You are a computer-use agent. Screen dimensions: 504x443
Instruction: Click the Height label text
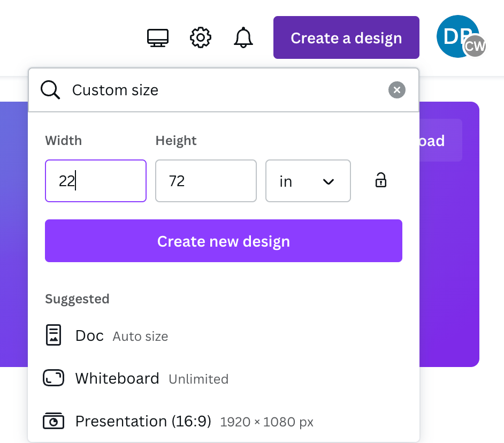coord(176,141)
